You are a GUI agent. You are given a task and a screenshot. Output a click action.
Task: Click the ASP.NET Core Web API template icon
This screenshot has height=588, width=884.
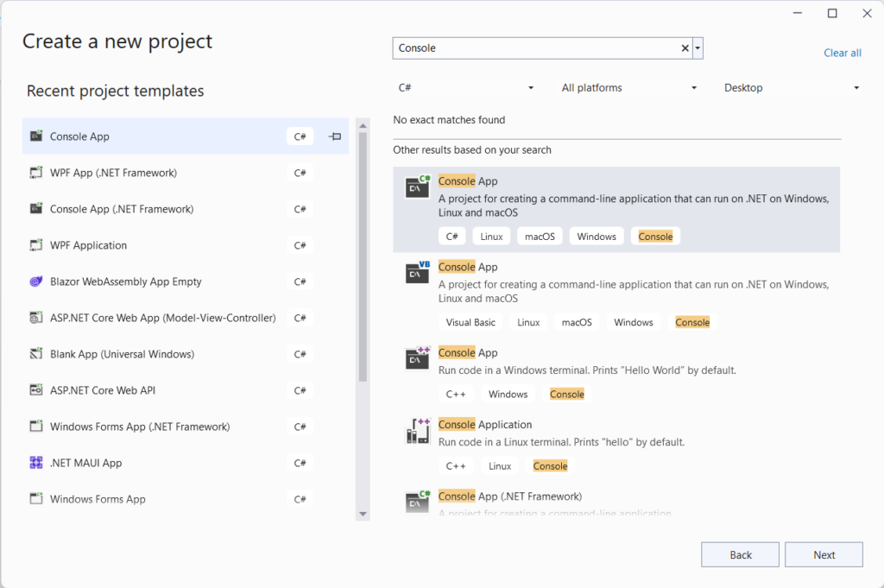pyautogui.click(x=35, y=390)
